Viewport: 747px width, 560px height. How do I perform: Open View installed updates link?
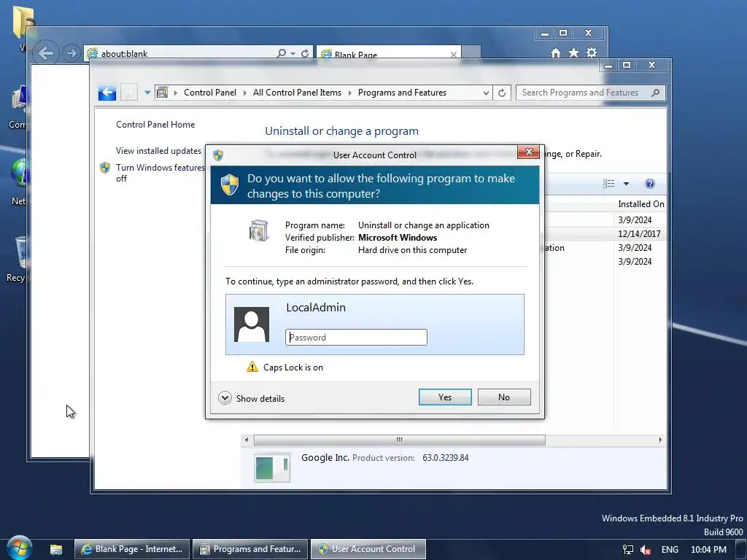pos(158,150)
